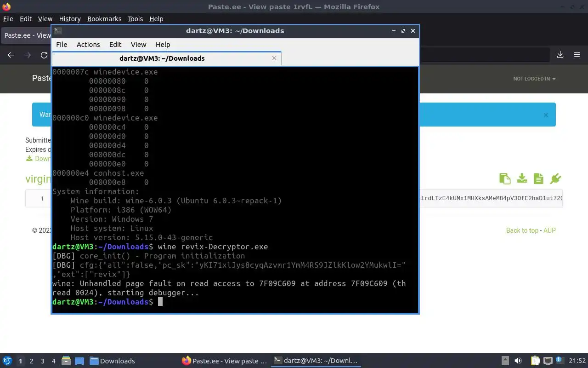Click the terminal command prompt cursor
588x368 pixels.
coord(160,302)
